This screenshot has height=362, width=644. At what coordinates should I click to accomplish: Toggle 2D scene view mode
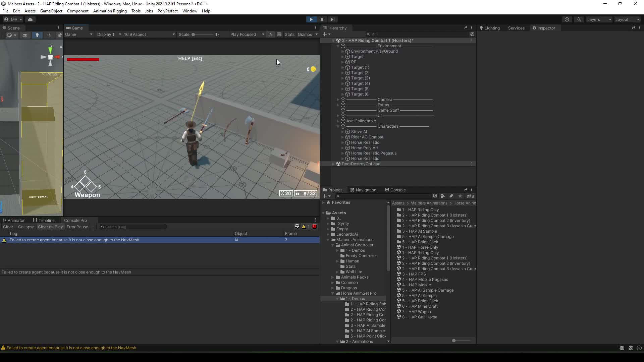pos(25,35)
